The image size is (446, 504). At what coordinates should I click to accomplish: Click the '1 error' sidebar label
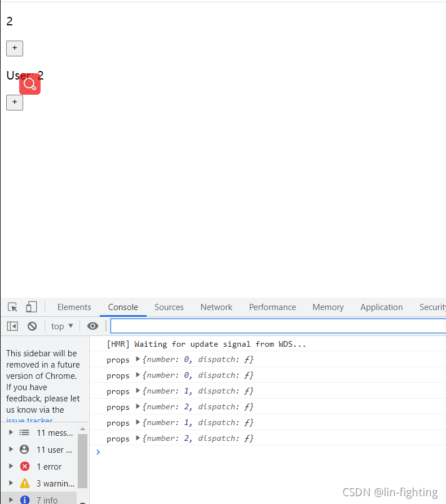[49, 467]
